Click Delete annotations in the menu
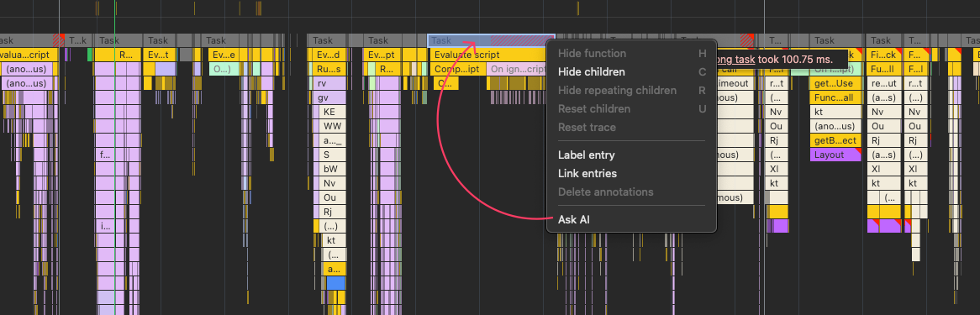 (x=606, y=192)
